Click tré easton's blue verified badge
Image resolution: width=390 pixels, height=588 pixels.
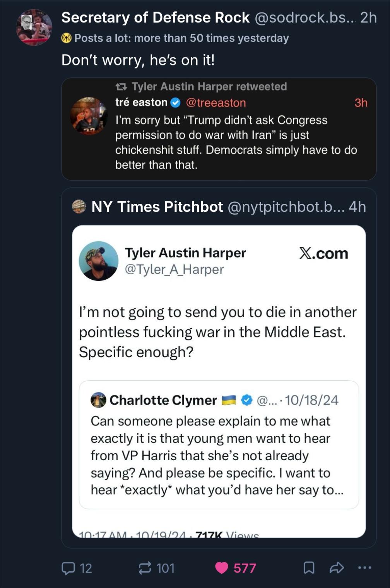coord(176,103)
